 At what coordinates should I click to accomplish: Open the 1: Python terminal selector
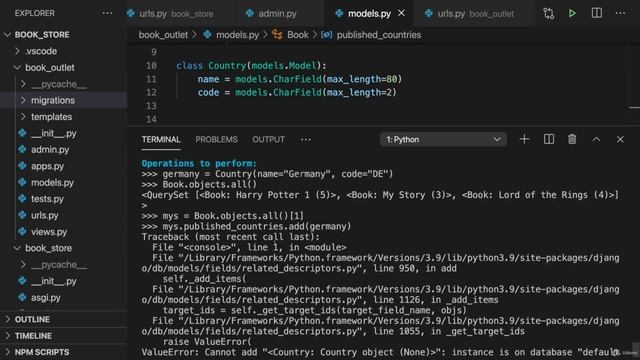[443, 140]
